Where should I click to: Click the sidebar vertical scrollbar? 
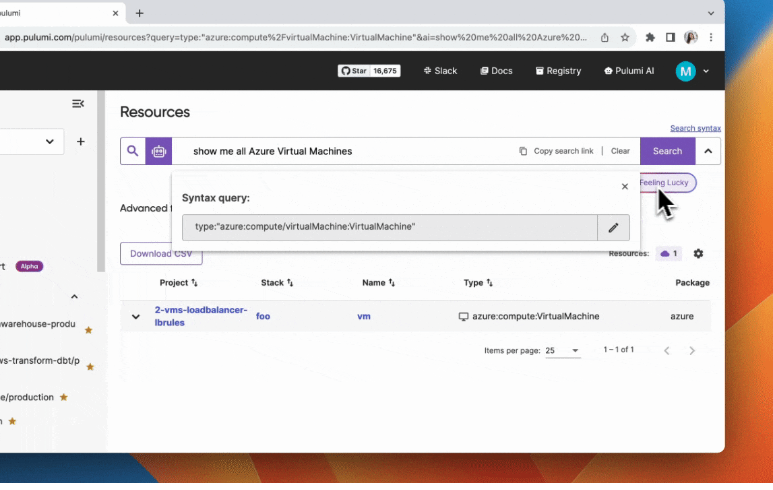coord(101,181)
